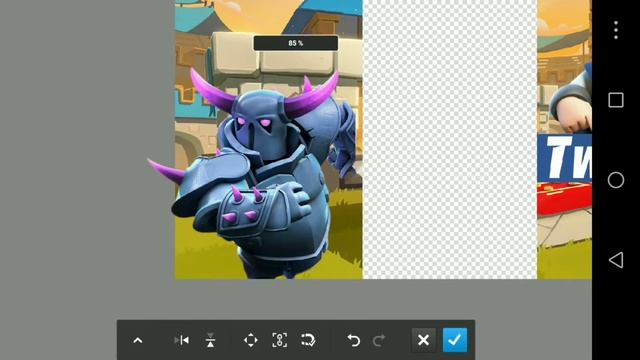640x360 pixels.
Task: Tap the Android home circle button
Action: click(616, 180)
